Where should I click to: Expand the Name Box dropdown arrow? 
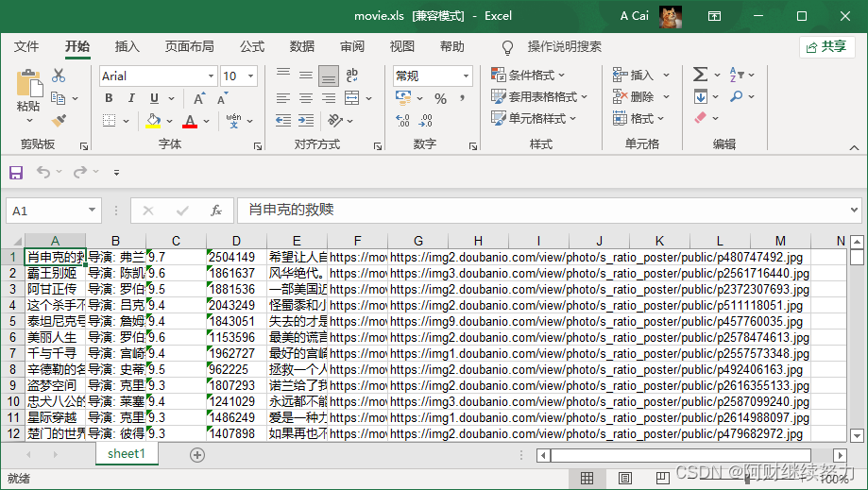(92, 211)
